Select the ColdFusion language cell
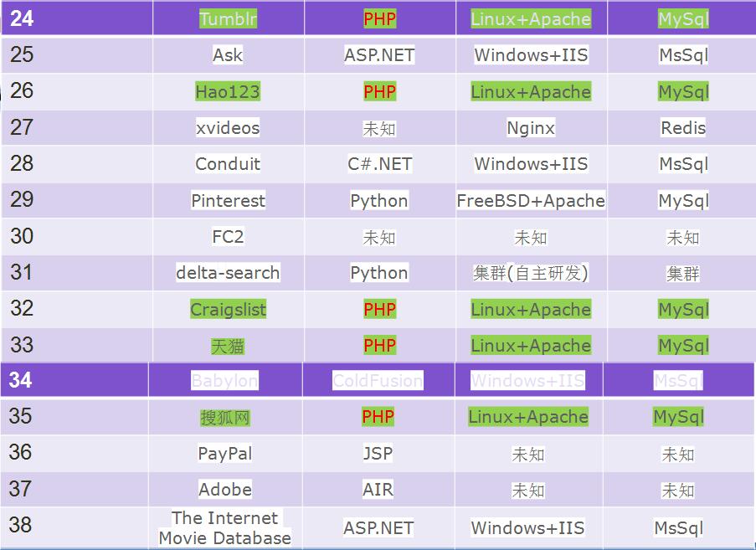The height and width of the screenshot is (550, 756). pos(378,381)
